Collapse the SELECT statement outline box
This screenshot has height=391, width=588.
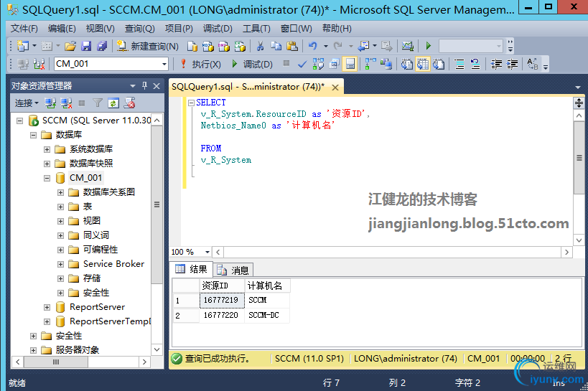pyautogui.click(x=191, y=103)
